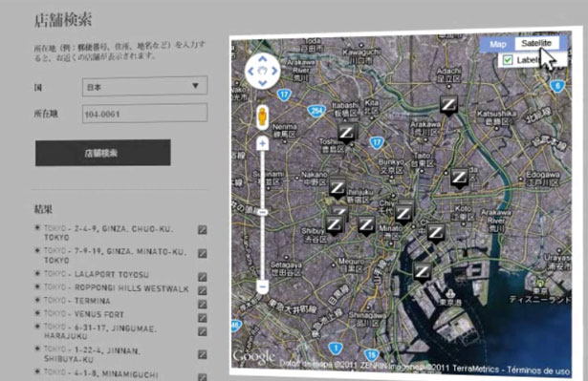Viewport: 588px width, 381px height.
Task: Select the Z store marker at Chuo
Action: tap(435, 233)
